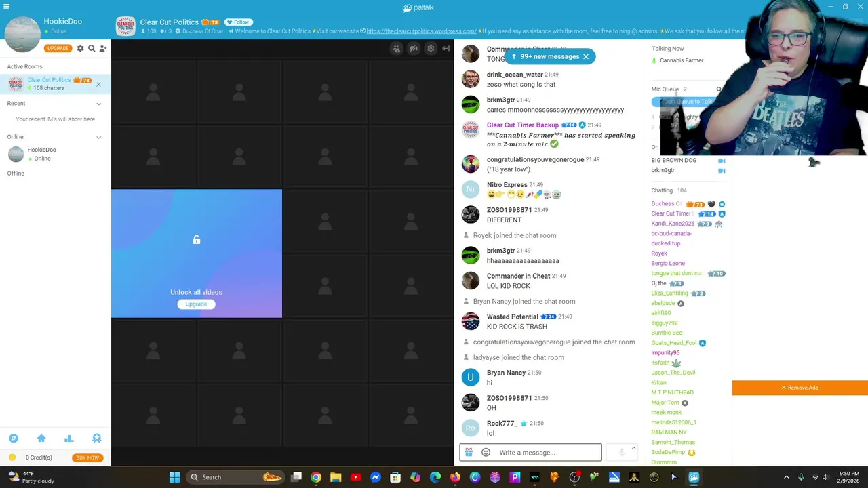The height and width of the screenshot is (488, 868).
Task: Click the taskbar Search box
Action: pyautogui.click(x=235, y=477)
